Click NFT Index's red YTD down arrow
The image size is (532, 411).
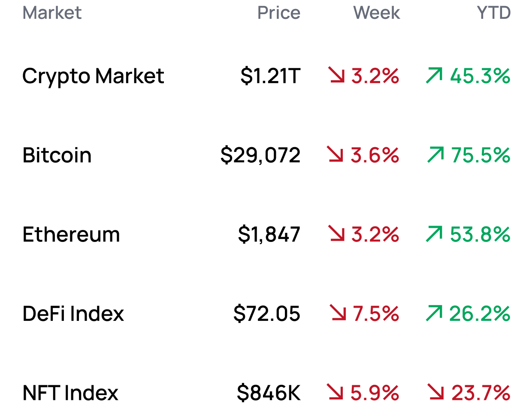tap(435, 392)
